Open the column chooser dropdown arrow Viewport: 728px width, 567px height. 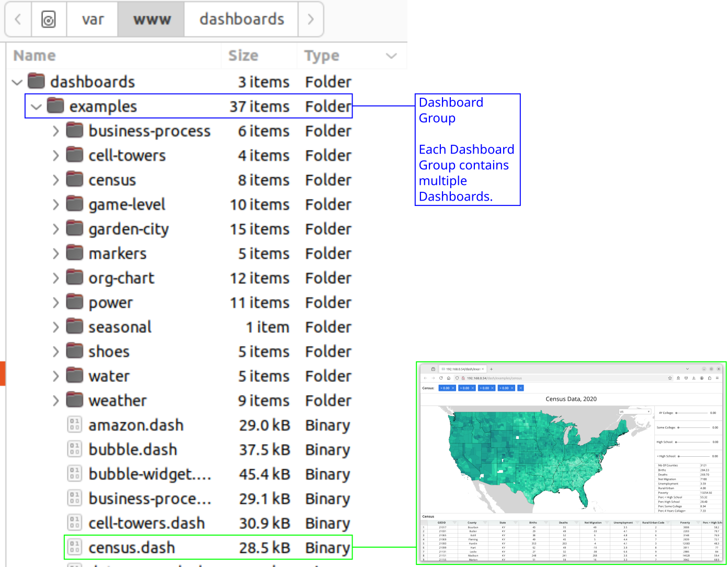coord(391,56)
